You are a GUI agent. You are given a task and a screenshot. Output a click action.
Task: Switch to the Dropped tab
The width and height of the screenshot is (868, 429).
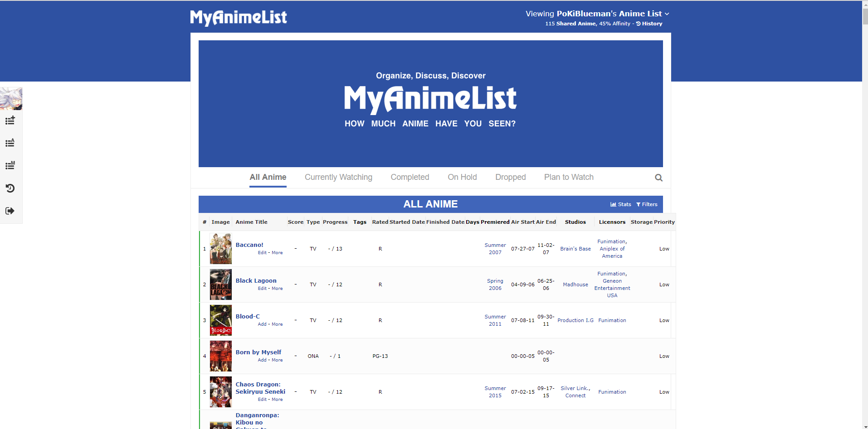511,177
